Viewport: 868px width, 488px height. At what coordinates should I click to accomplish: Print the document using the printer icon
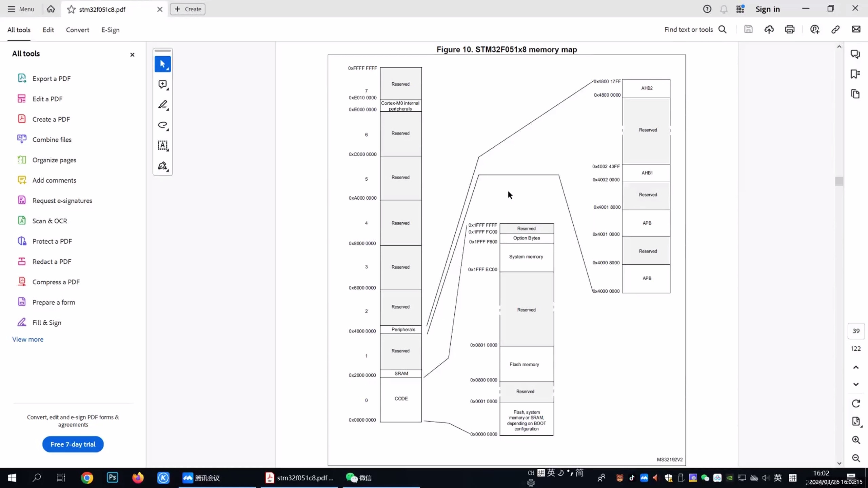pyautogui.click(x=790, y=29)
